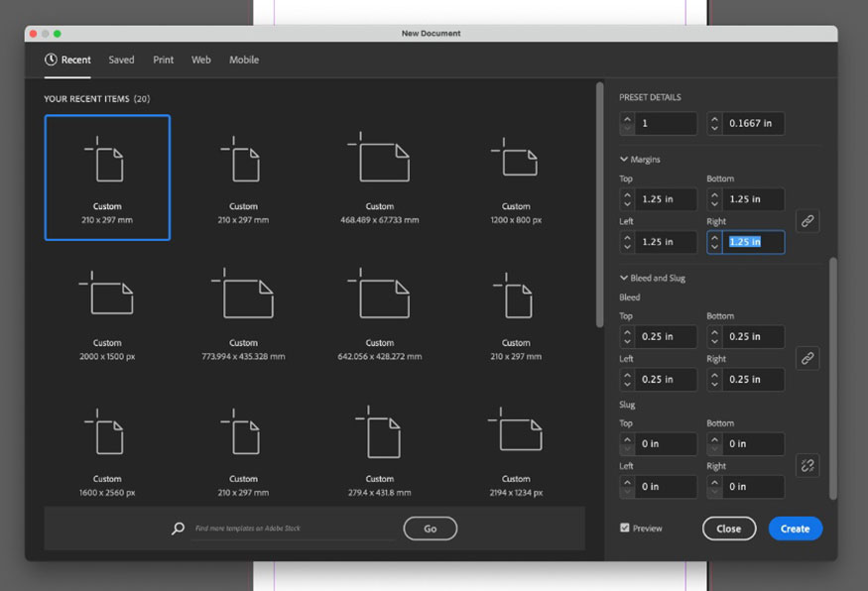The height and width of the screenshot is (591, 868).
Task: Click the Slug Left value field
Action: click(x=666, y=487)
